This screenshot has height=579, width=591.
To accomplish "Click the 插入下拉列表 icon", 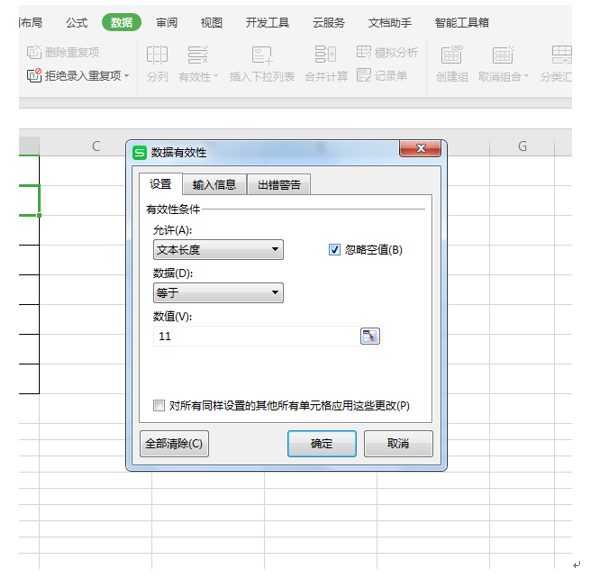I will click(262, 55).
